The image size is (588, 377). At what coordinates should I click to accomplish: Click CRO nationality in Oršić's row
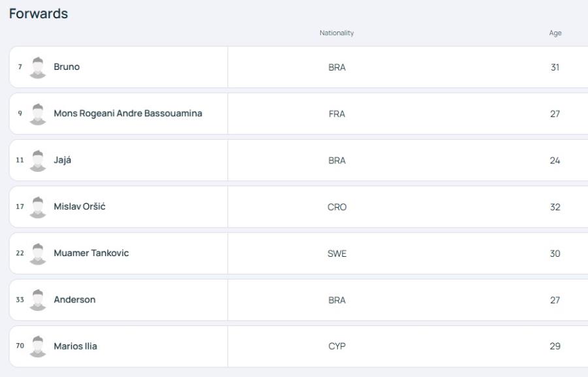coord(336,207)
